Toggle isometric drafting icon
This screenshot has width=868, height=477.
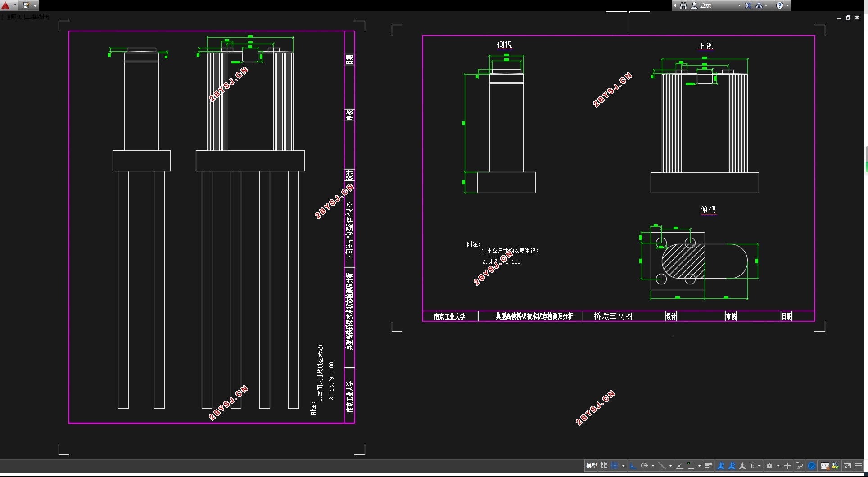pos(662,466)
